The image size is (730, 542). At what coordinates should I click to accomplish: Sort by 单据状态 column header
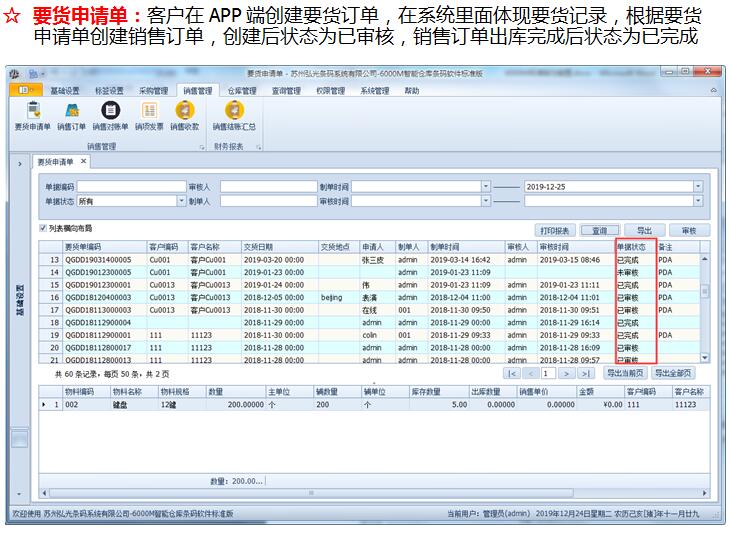(x=635, y=247)
